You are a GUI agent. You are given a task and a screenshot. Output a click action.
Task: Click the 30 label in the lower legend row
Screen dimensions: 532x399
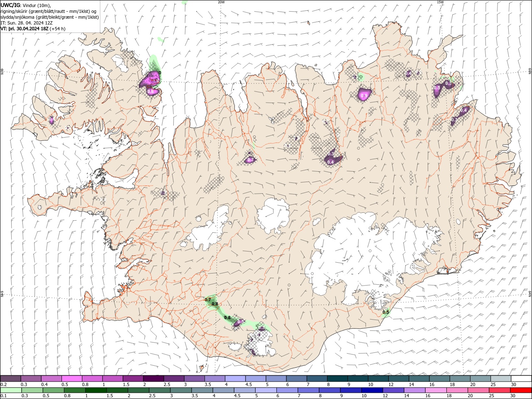tap(514, 397)
